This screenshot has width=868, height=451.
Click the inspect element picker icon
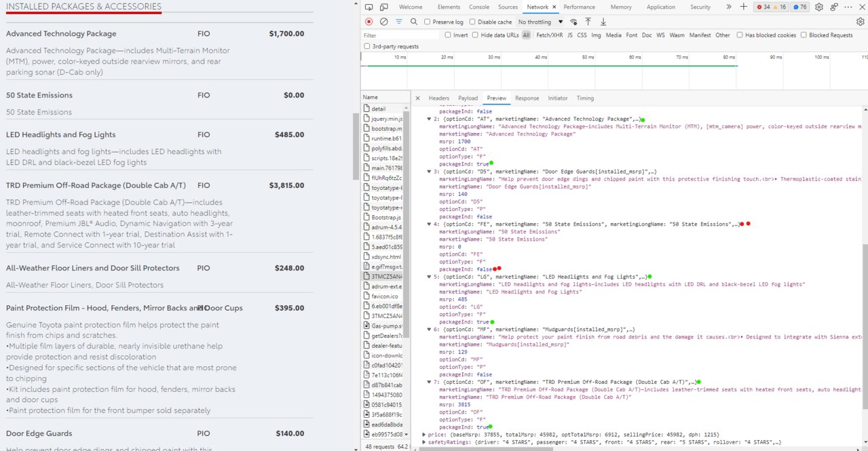tap(369, 7)
